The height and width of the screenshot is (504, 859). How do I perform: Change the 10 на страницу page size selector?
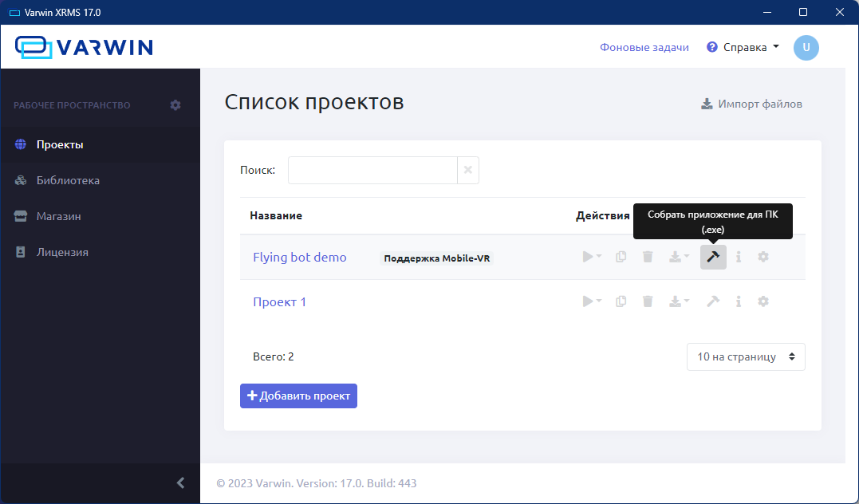(x=746, y=356)
